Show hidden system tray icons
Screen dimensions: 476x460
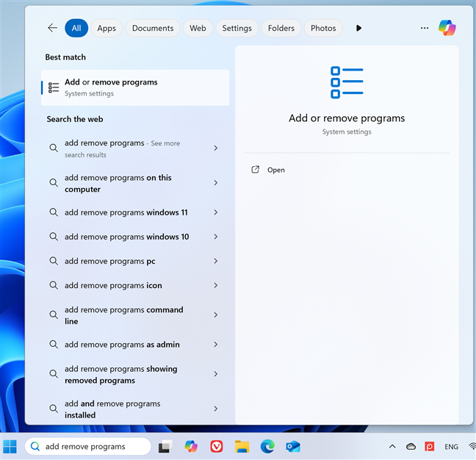pos(392,446)
